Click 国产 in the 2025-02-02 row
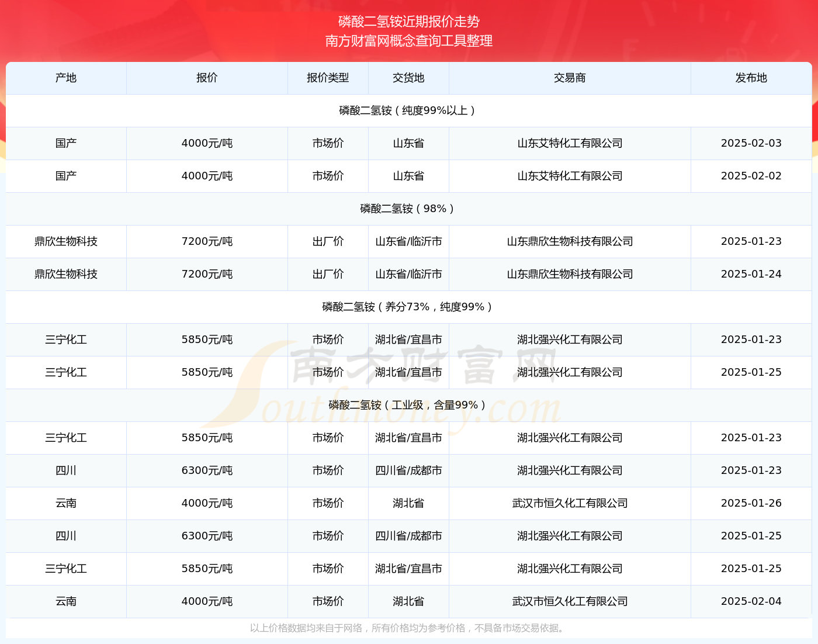The height and width of the screenshot is (644, 818). click(66, 176)
